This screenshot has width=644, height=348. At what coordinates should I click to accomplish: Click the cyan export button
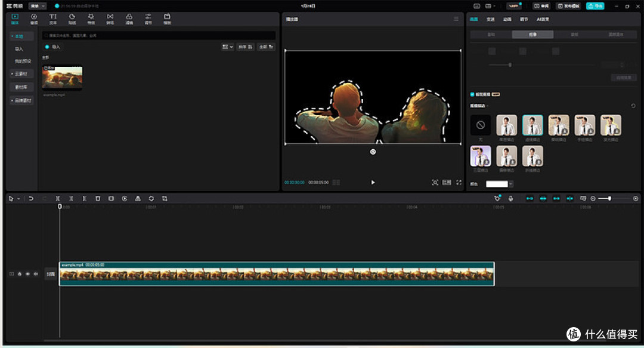(x=595, y=6)
